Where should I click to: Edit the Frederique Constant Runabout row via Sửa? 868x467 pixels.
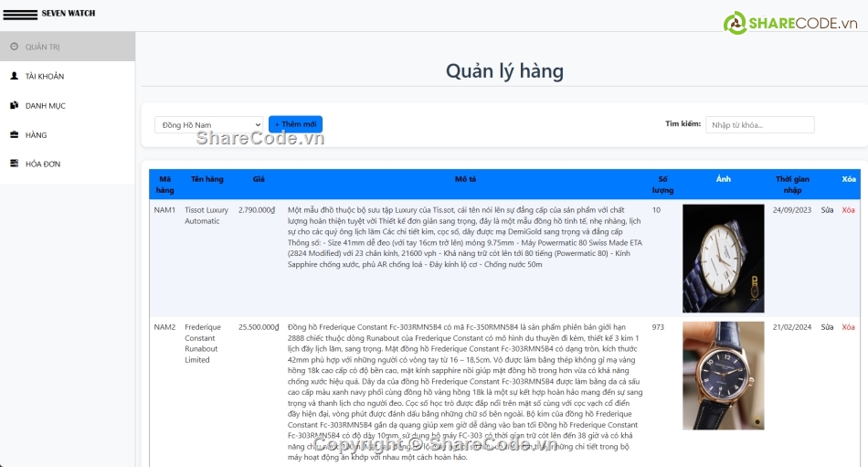point(827,327)
